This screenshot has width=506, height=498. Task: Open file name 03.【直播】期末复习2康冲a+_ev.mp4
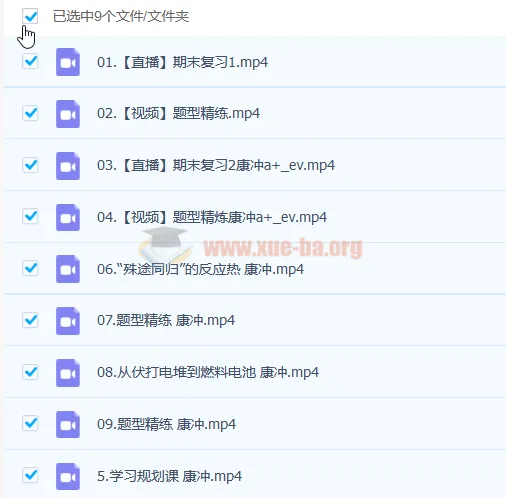click(216, 165)
